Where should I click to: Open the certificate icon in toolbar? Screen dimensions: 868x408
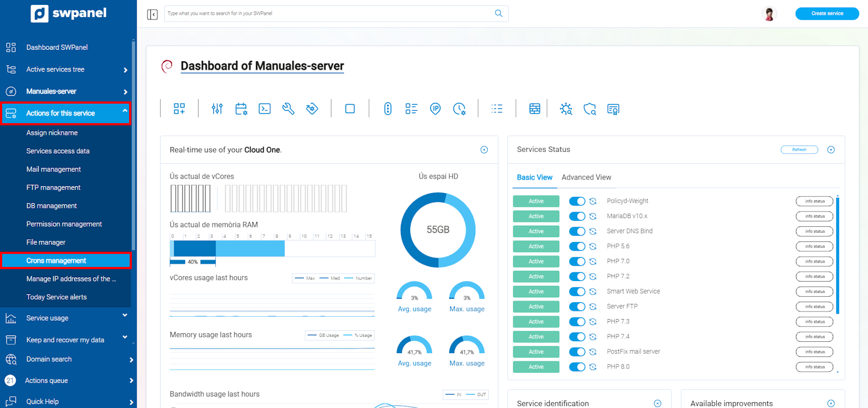coord(613,109)
